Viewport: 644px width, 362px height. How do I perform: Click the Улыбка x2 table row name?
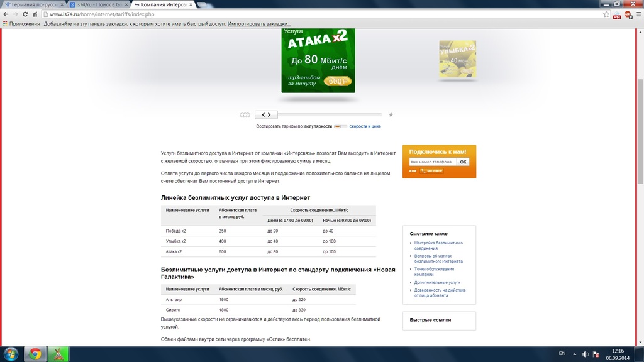coord(176,241)
